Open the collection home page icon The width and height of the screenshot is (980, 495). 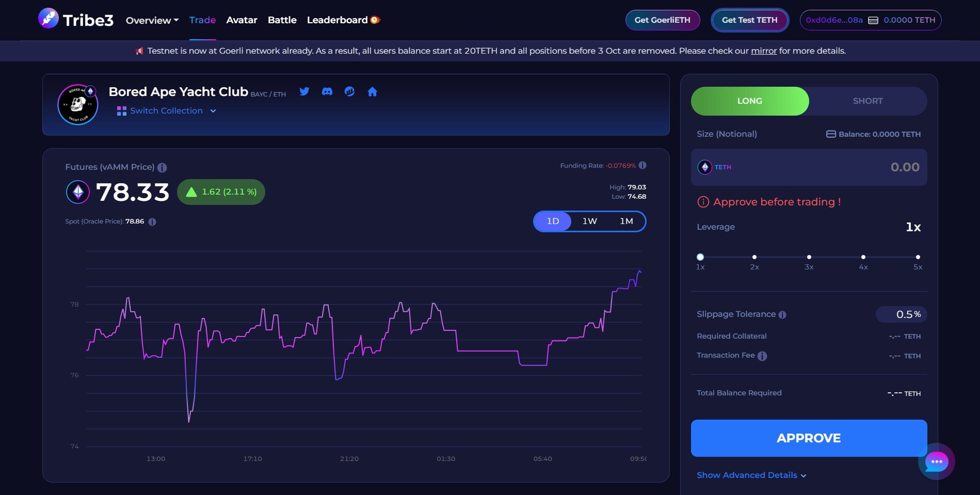[372, 92]
